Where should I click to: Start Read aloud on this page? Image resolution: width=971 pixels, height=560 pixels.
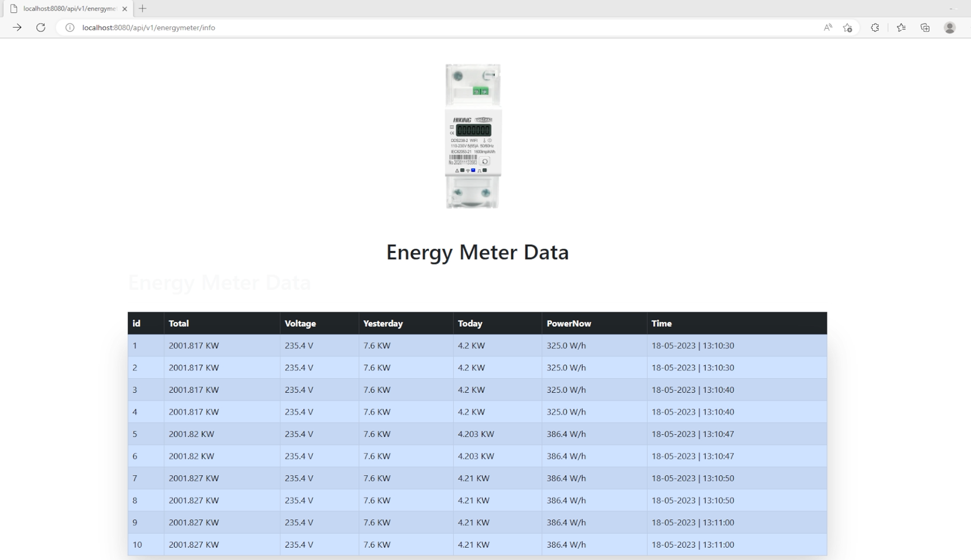827,28
